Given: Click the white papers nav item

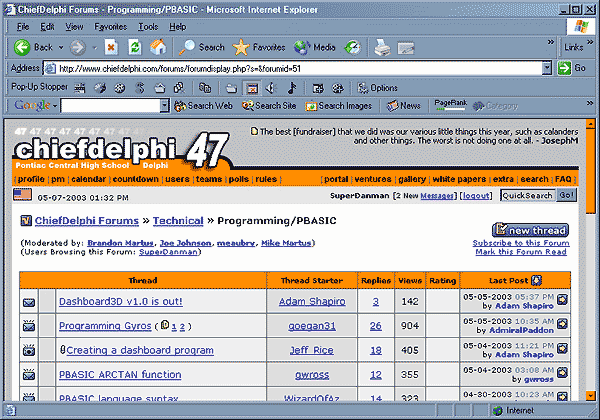Looking at the screenshot, I should click(459, 179).
